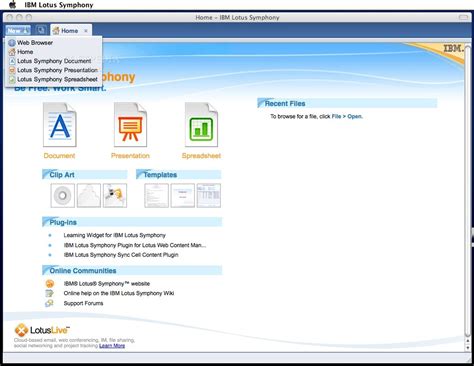The image size is (474, 366).
Task: Click the orange Spreadsheet label
Action: pos(201,156)
